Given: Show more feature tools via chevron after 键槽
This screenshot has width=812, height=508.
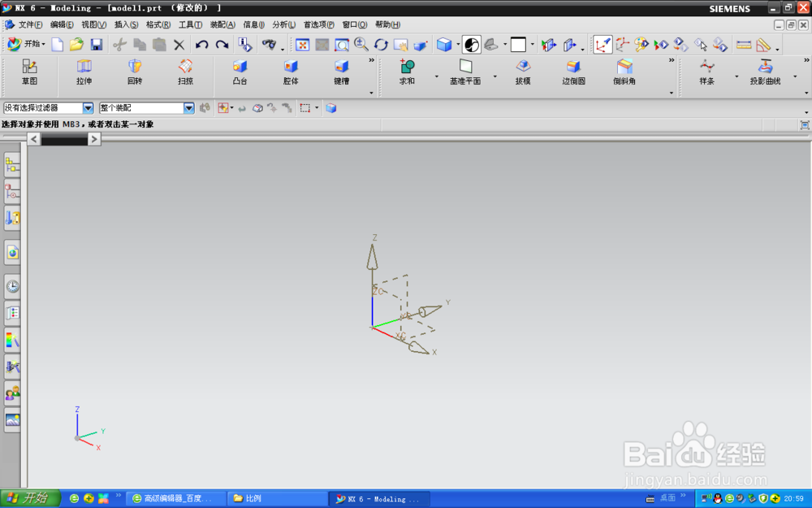Looking at the screenshot, I should (371, 61).
